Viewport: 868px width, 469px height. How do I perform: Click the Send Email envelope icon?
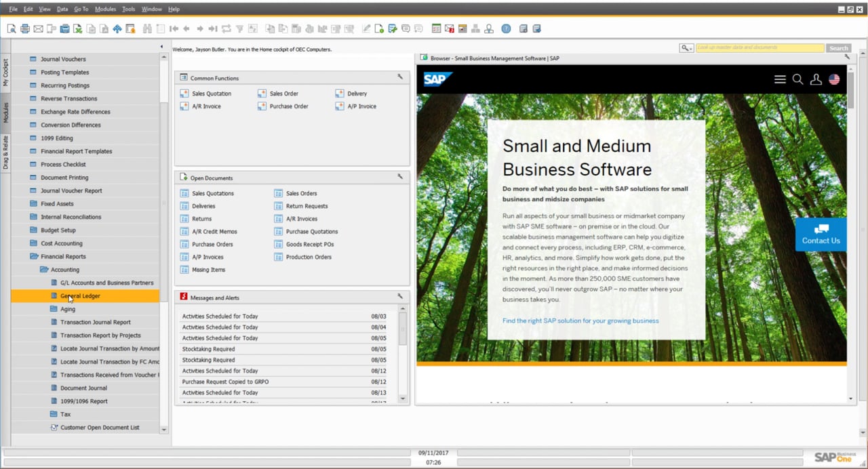tap(38, 28)
